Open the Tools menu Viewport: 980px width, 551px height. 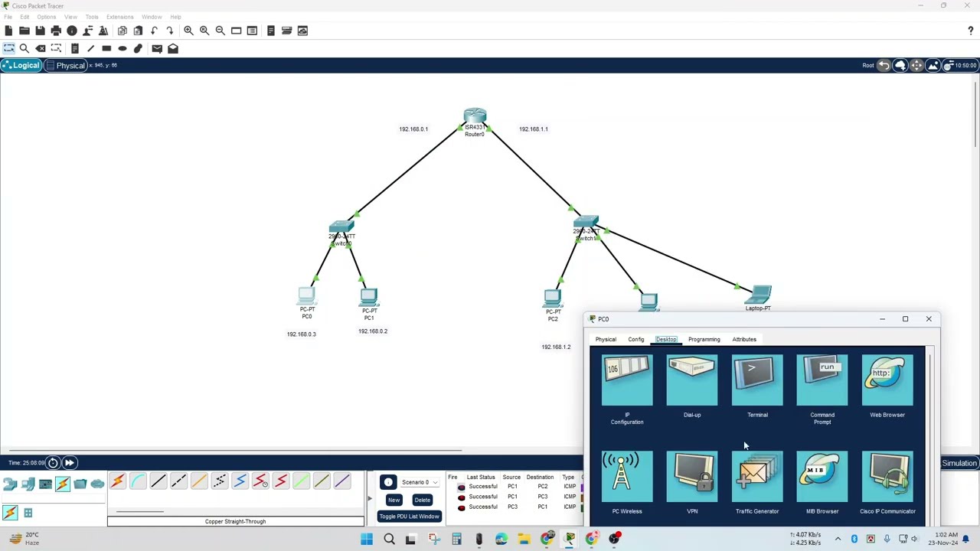coord(92,17)
